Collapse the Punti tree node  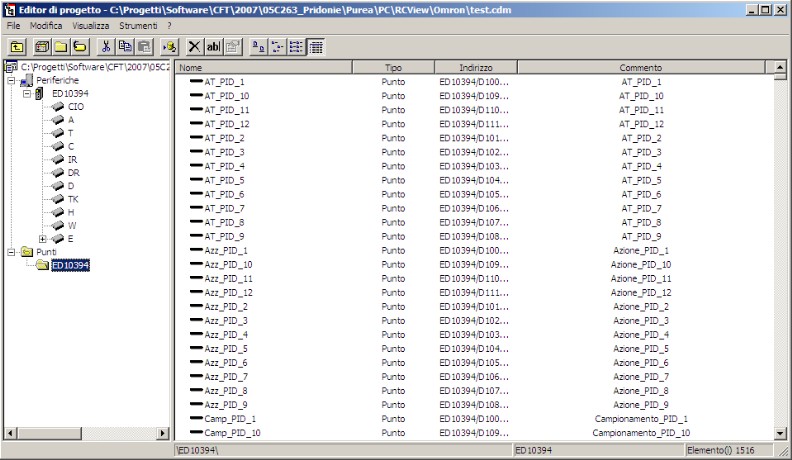11,252
